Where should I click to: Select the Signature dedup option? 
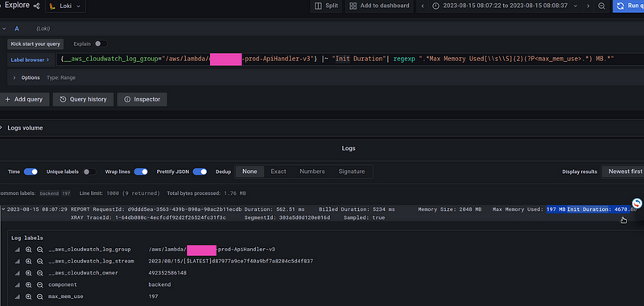(x=352, y=172)
